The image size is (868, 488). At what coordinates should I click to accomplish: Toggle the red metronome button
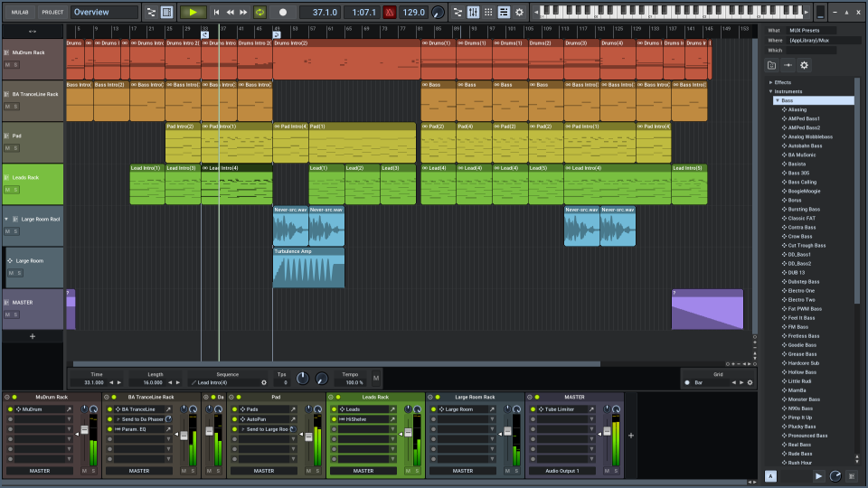point(389,13)
